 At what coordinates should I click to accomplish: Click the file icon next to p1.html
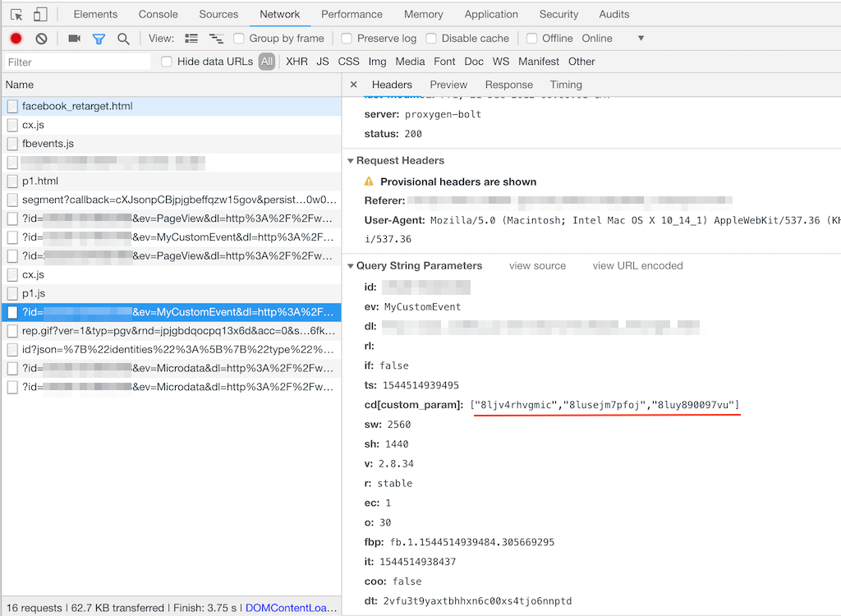coord(12,182)
